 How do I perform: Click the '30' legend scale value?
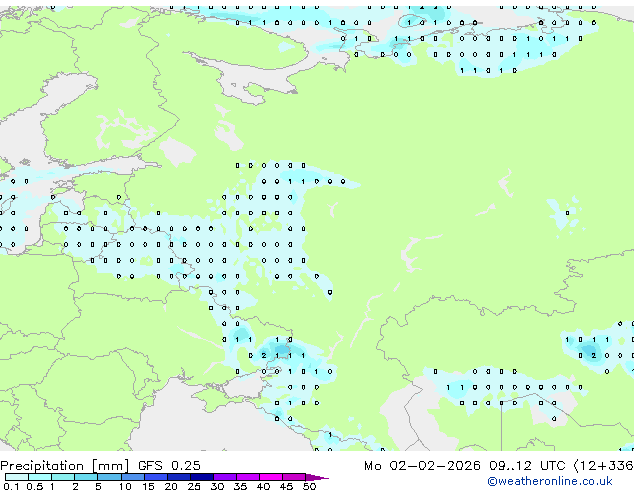click(x=217, y=486)
